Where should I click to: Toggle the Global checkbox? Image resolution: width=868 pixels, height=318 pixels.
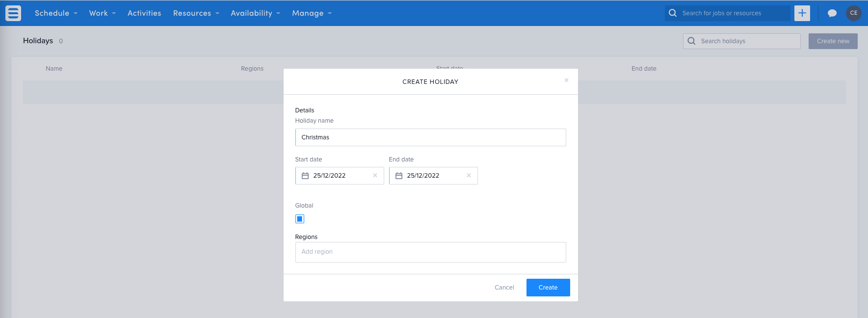[x=300, y=219]
